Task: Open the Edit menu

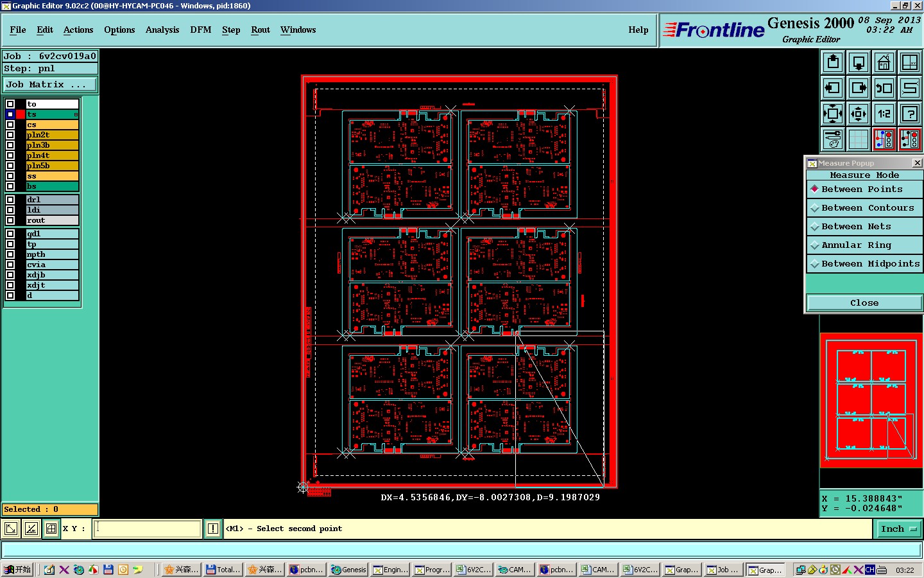Action: (45, 30)
